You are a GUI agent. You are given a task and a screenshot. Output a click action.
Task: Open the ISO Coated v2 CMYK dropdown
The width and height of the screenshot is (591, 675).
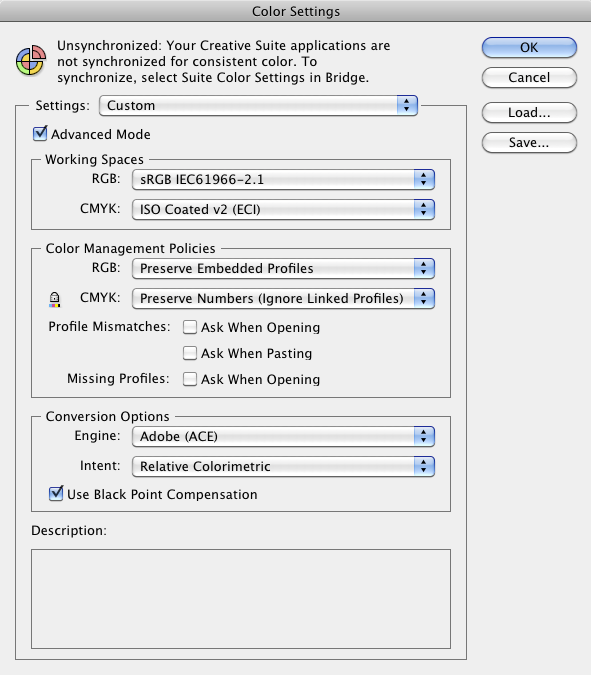coord(283,210)
